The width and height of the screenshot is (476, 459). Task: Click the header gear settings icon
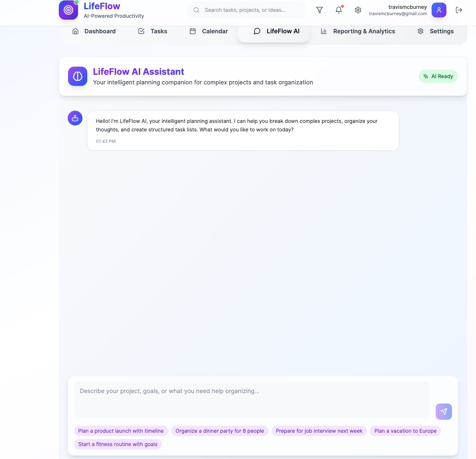358,10
